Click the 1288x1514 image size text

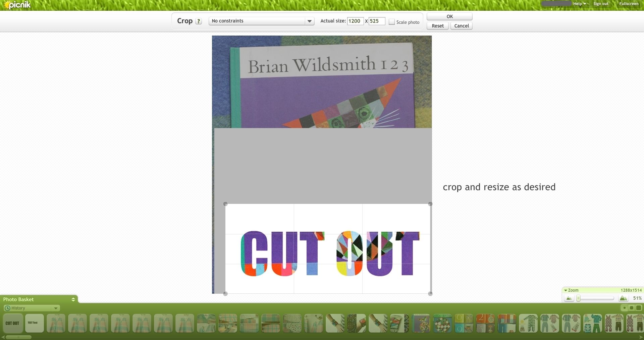click(x=631, y=290)
